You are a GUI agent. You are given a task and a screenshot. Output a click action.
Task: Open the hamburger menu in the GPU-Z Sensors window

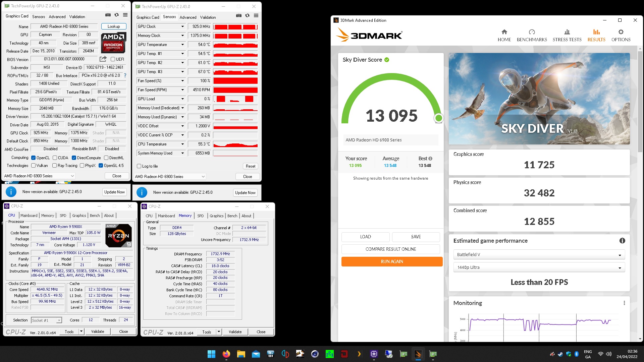pos(256,16)
